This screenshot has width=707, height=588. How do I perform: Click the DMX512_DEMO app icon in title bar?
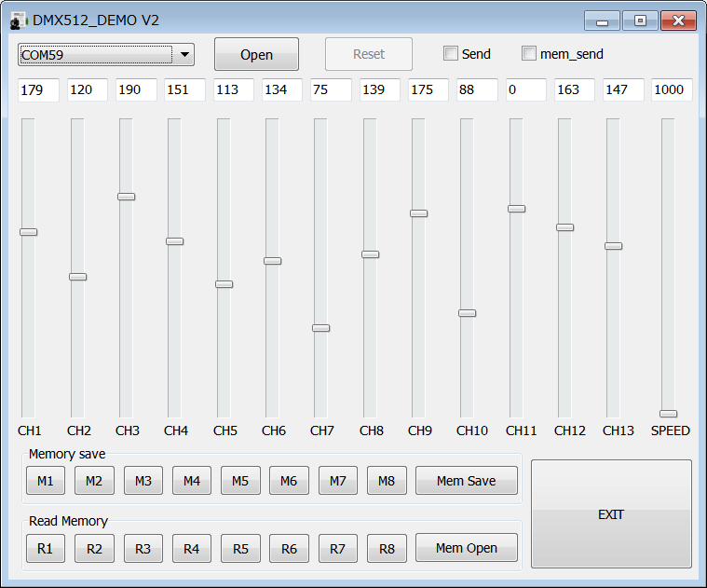20,21
